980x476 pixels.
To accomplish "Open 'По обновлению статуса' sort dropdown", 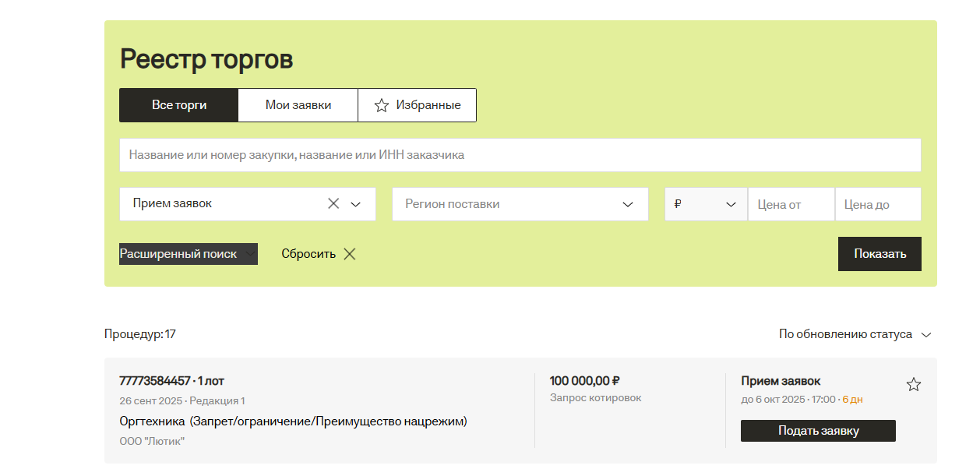I will coord(855,334).
